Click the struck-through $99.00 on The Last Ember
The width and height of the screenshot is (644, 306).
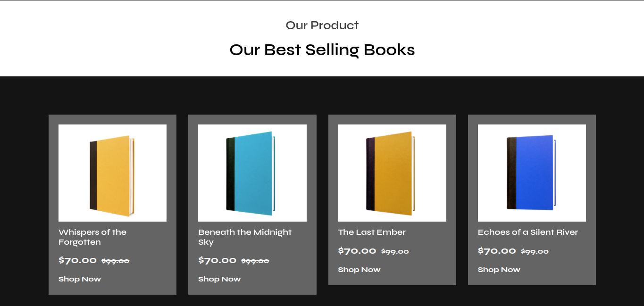(395, 252)
